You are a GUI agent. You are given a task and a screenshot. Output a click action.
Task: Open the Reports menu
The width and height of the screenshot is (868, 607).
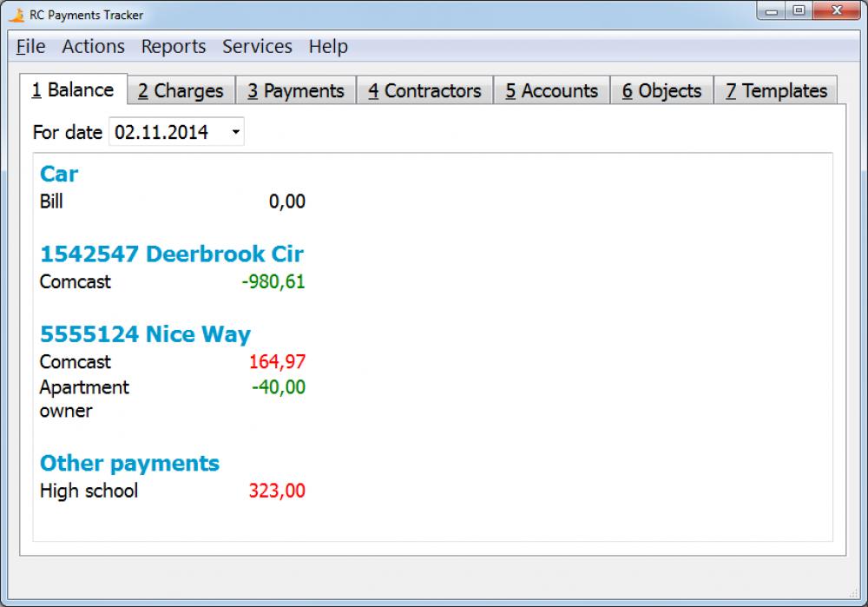coord(173,46)
